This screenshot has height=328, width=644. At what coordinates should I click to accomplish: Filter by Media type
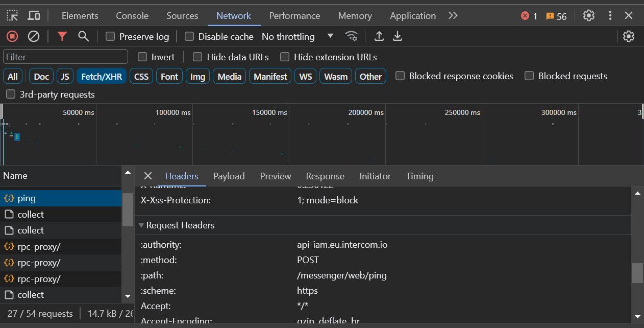[229, 77]
